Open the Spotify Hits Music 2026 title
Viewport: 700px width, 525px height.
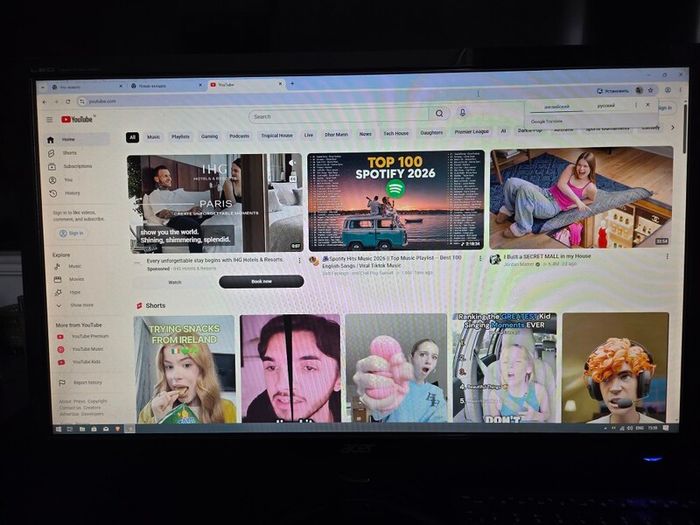tap(392, 262)
